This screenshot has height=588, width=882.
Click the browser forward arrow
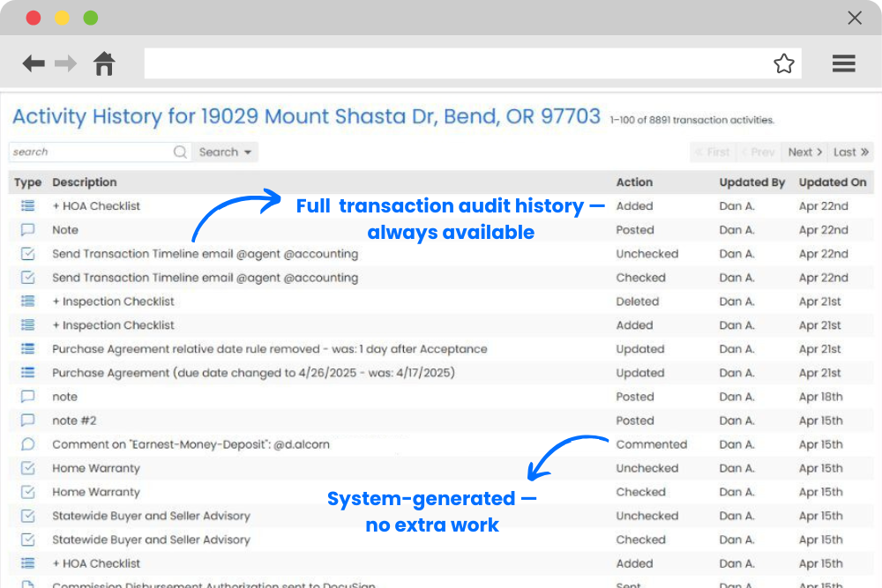point(66,63)
